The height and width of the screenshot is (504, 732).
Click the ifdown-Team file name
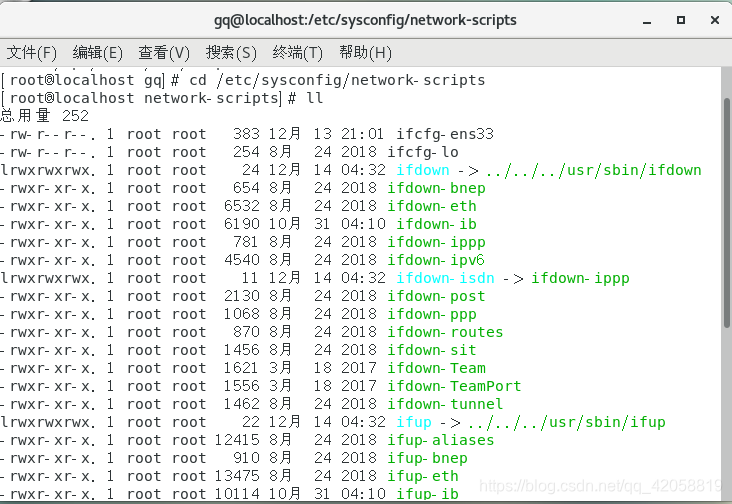436,368
